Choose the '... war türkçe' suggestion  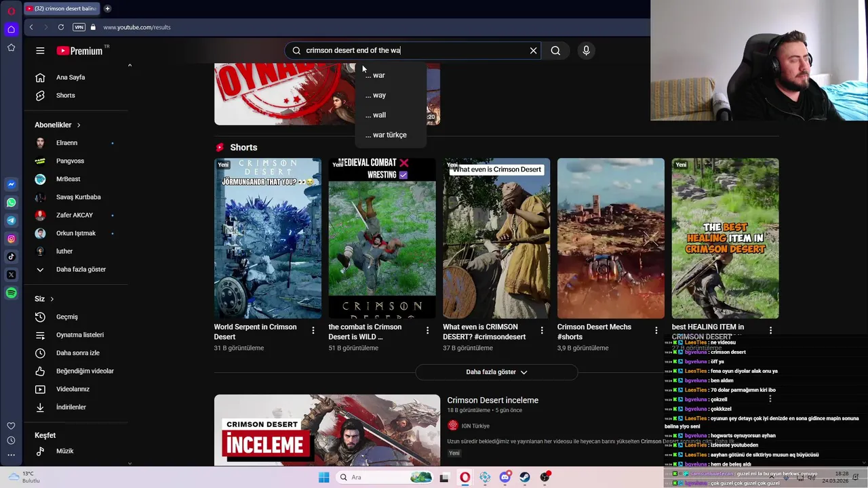click(391, 135)
